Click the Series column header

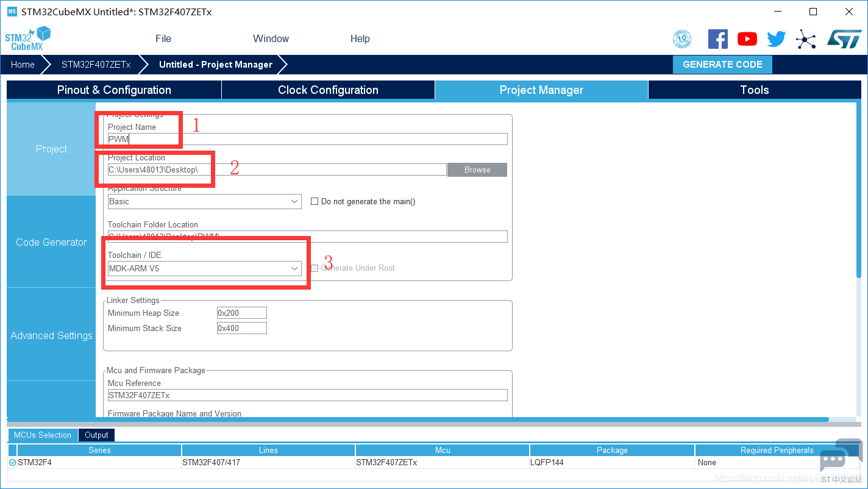pos(99,450)
